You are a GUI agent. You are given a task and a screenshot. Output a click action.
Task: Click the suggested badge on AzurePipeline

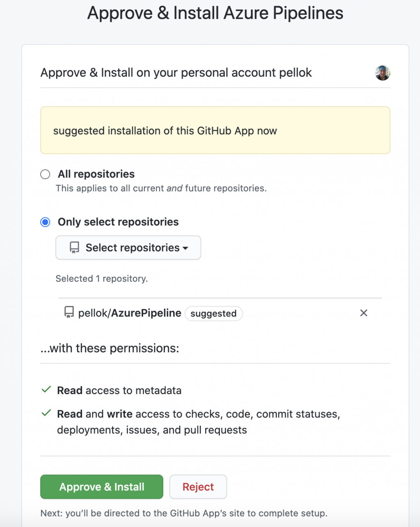[214, 313]
